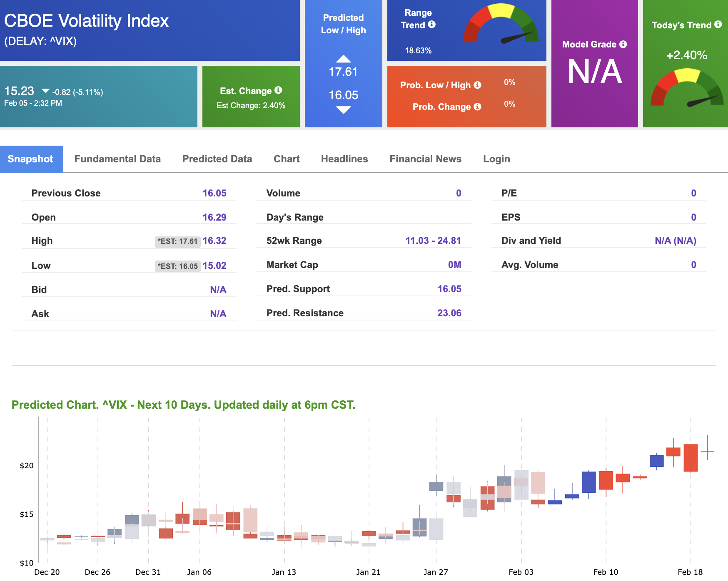Click the Feb 05 - 2:32 PM timestamp
The height and width of the screenshot is (581, 728).
pyautogui.click(x=33, y=103)
